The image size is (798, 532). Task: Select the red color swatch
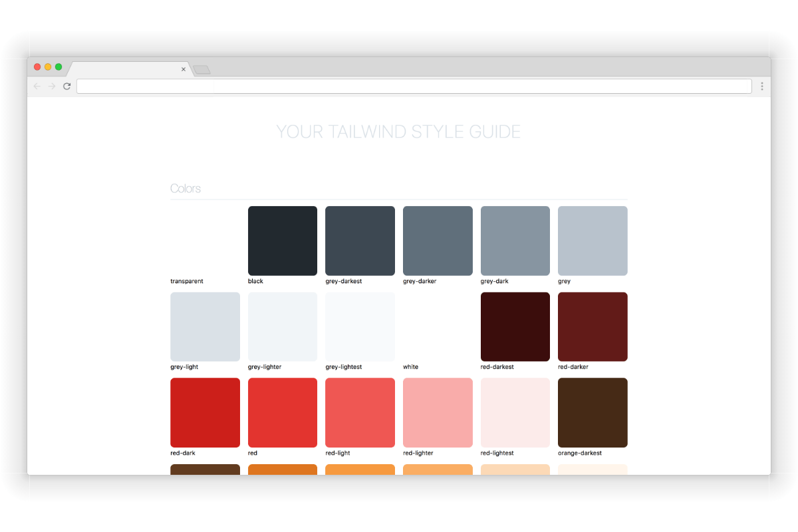click(282, 412)
